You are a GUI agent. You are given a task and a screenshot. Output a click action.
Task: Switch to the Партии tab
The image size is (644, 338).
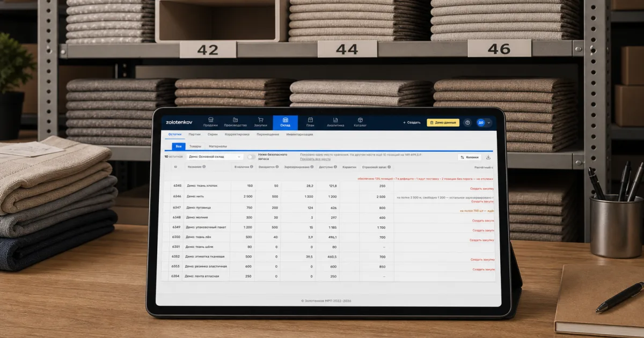[195, 134]
